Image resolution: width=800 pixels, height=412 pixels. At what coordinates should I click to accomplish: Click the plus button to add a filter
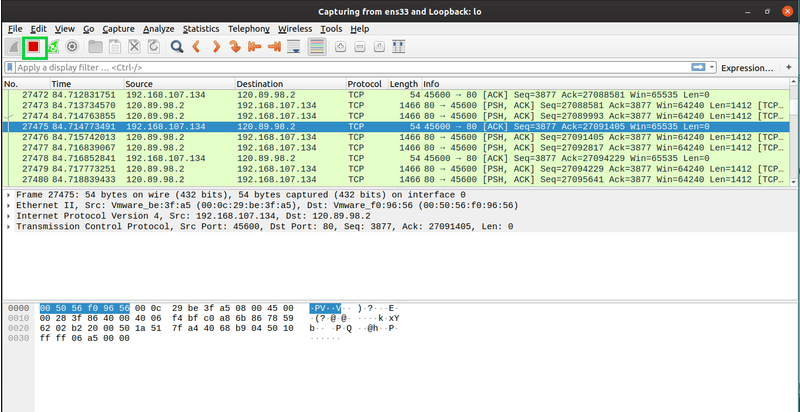click(x=789, y=68)
